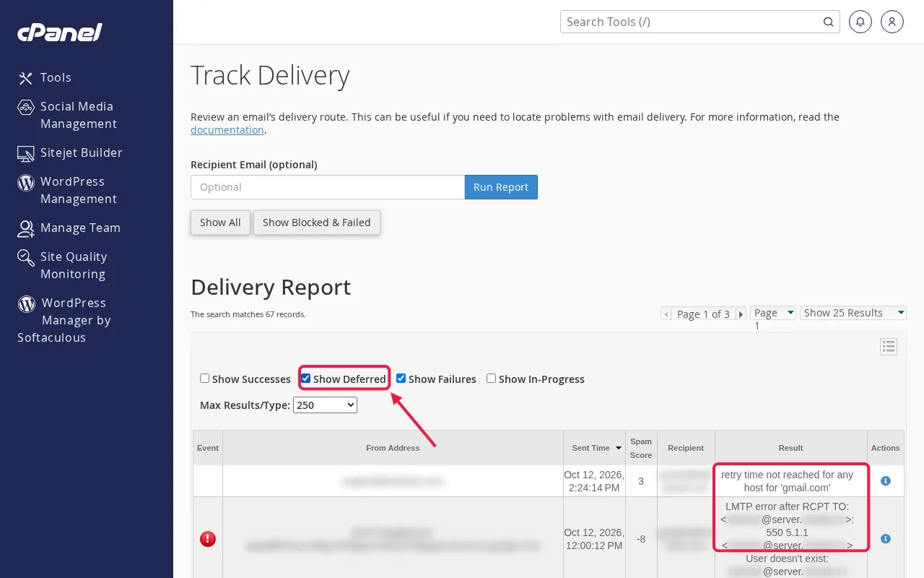Sort by the Spam Score column header
Image resolution: width=924 pixels, height=578 pixels.
point(641,448)
